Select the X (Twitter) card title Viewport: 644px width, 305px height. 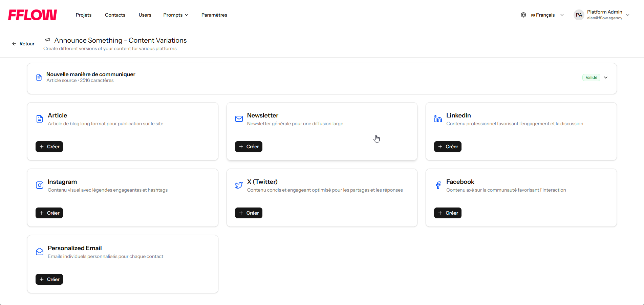[262, 182]
